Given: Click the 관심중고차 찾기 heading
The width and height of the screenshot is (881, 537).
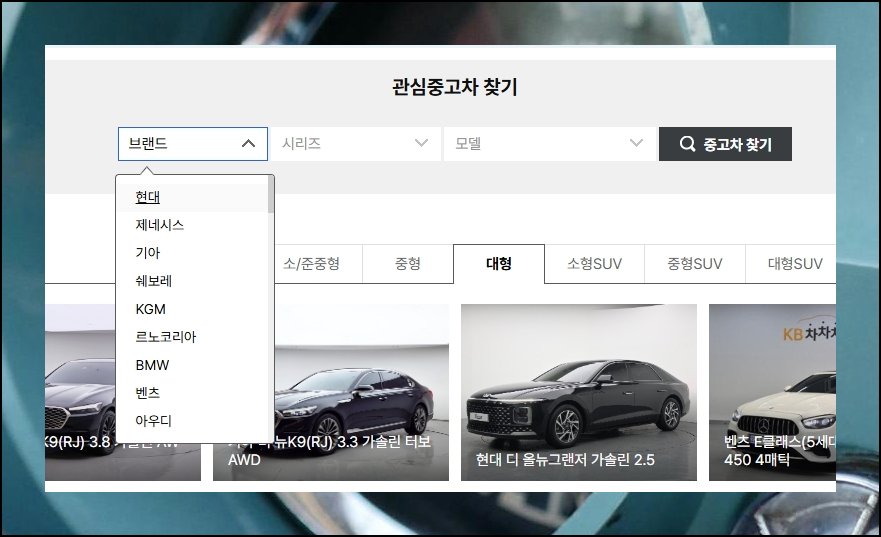Looking at the screenshot, I should tap(455, 87).
